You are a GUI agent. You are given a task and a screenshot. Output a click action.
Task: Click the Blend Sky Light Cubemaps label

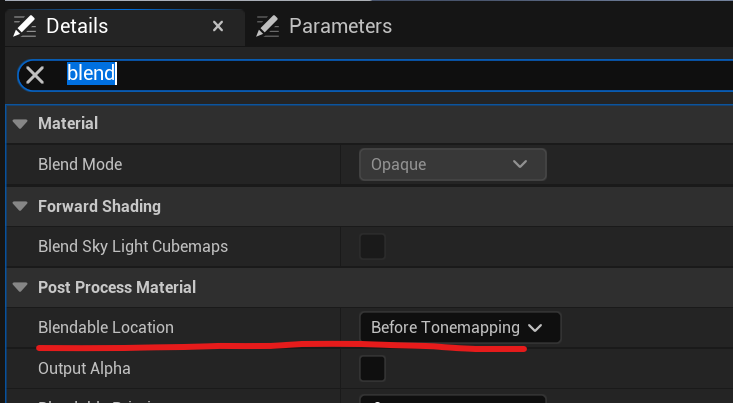coord(132,246)
